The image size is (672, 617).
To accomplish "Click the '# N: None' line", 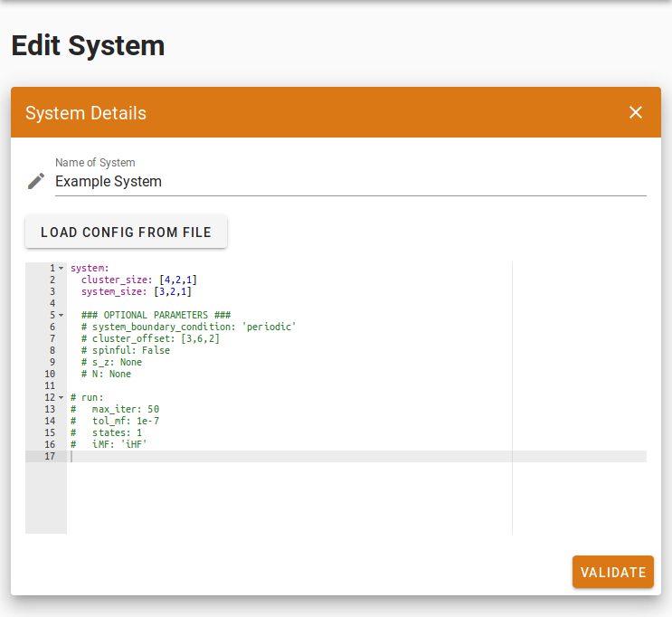I will 106,374.
